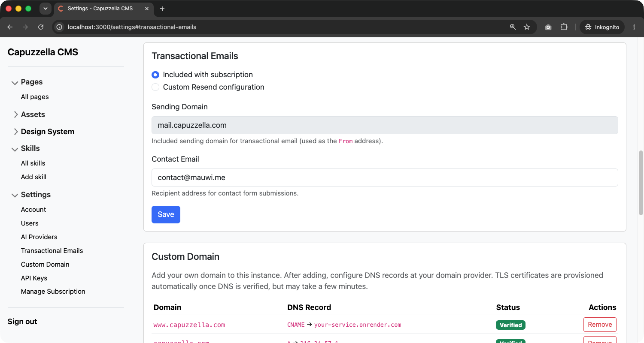Select Included with subscription radio option
Image resolution: width=644 pixels, height=343 pixels.
coord(155,75)
